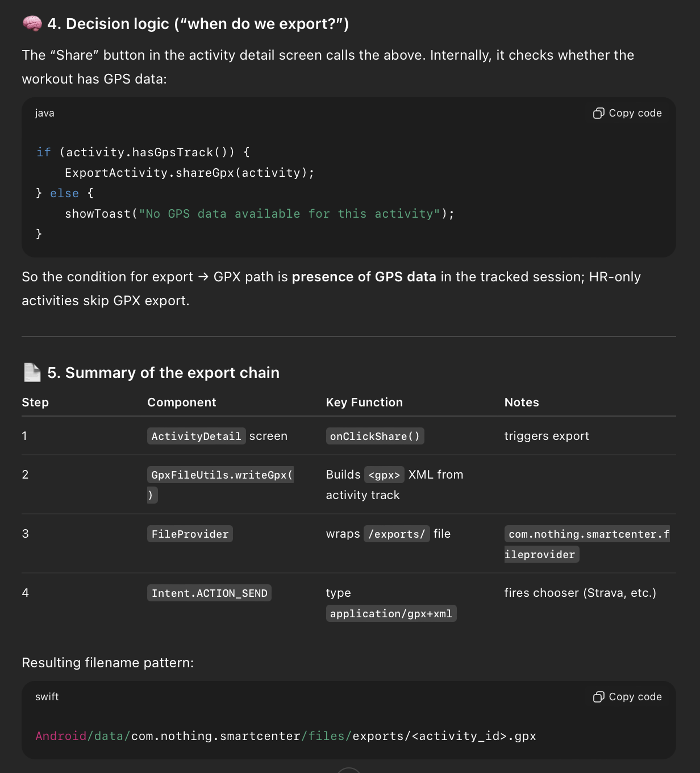Click the "java" language label on the code block

[45, 113]
